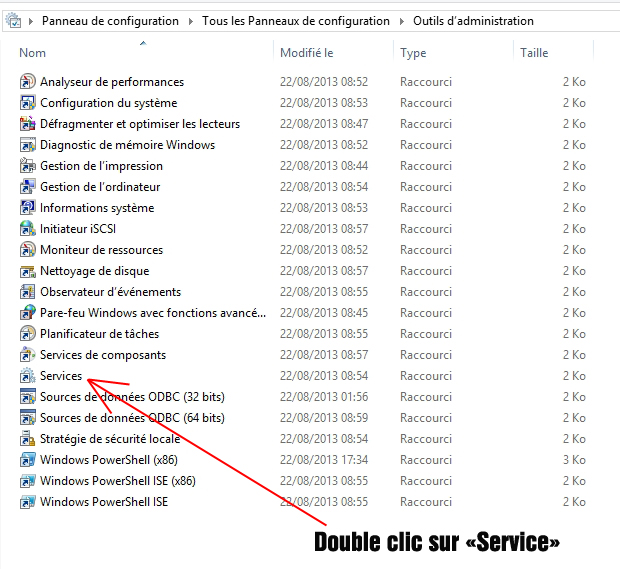620x569 pixels.
Task: Select Moniteur de ressources name
Action: (101, 250)
